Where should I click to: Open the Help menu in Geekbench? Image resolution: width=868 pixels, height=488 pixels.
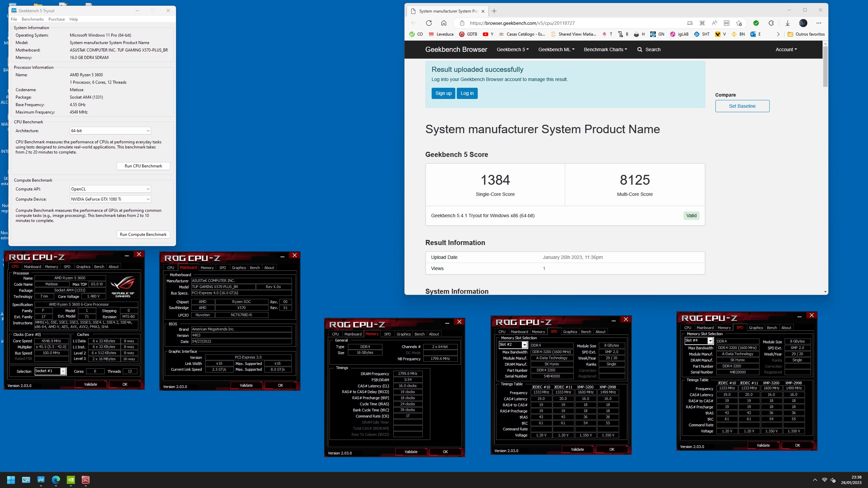(74, 19)
